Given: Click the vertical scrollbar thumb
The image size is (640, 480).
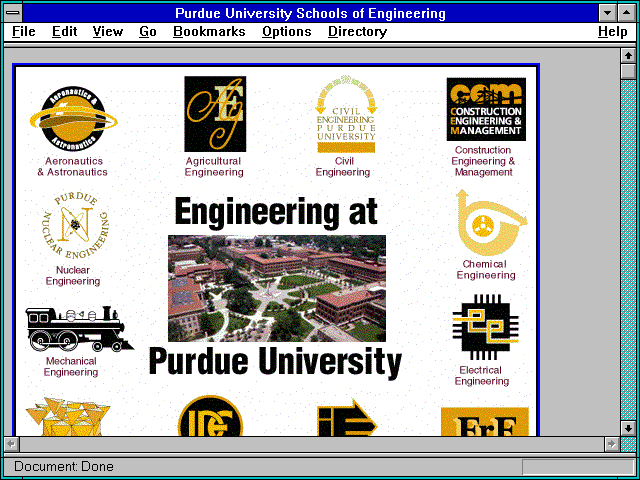Looking at the screenshot, I should click(x=628, y=71).
